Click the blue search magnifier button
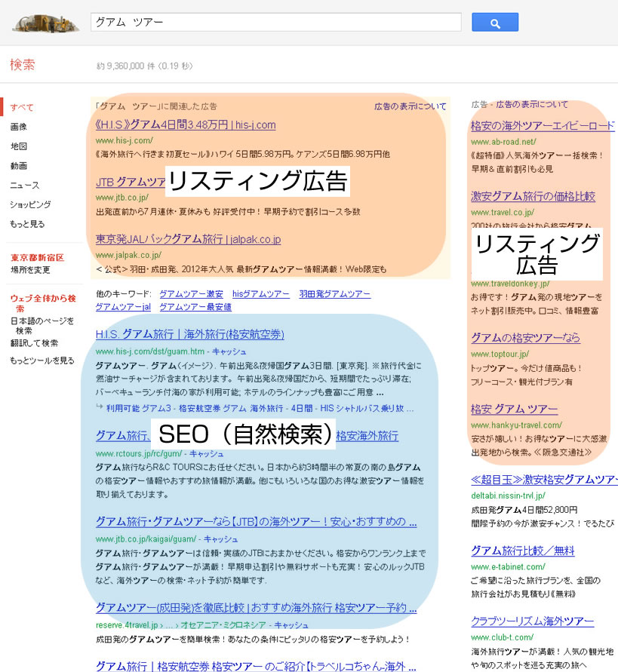Image resolution: width=618 pixels, height=672 pixels. 495,23
